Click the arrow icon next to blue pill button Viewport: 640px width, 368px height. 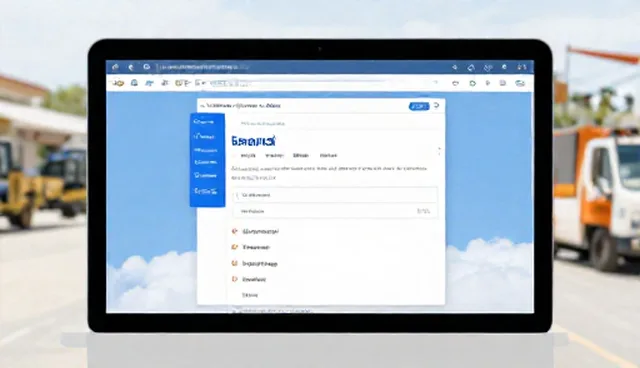(436, 106)
